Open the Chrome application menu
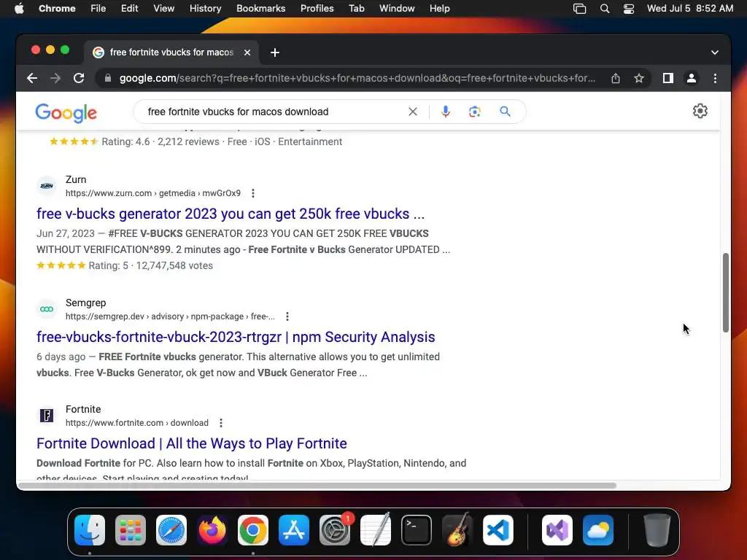This screenshot has width=747, height=560. coord(57,8)
